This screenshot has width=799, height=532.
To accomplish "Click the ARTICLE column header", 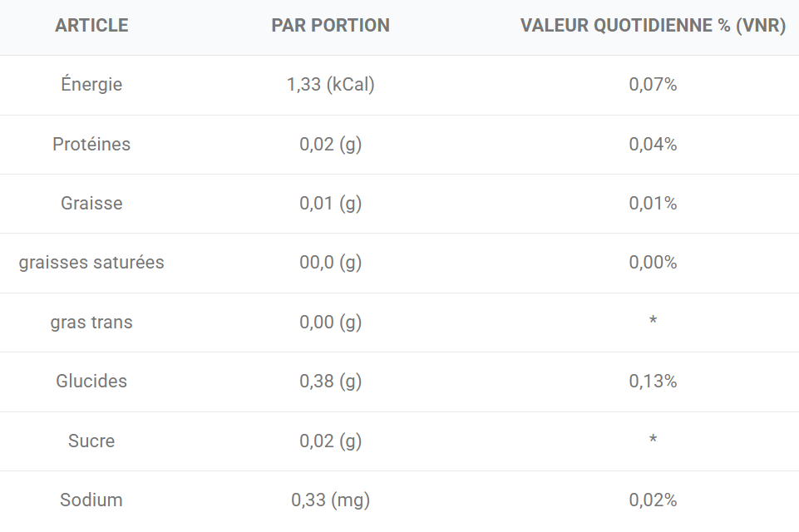I will click(x=91, y=26).
